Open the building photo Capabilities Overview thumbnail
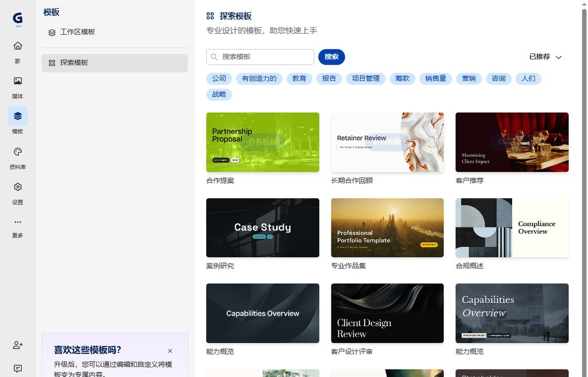 click(x=512, y=313)
